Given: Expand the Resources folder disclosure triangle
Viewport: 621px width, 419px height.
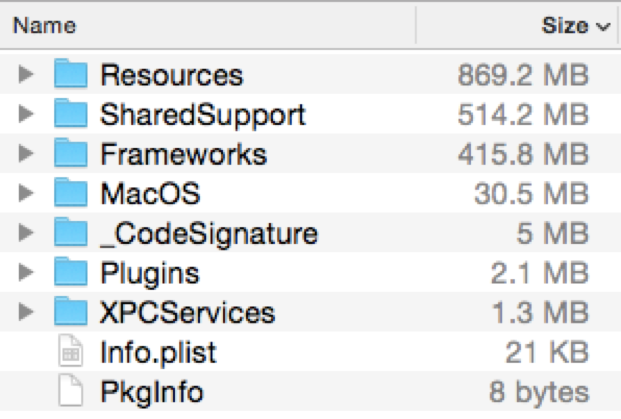Looking at the screenshot, I should click(x=25, y=75).
